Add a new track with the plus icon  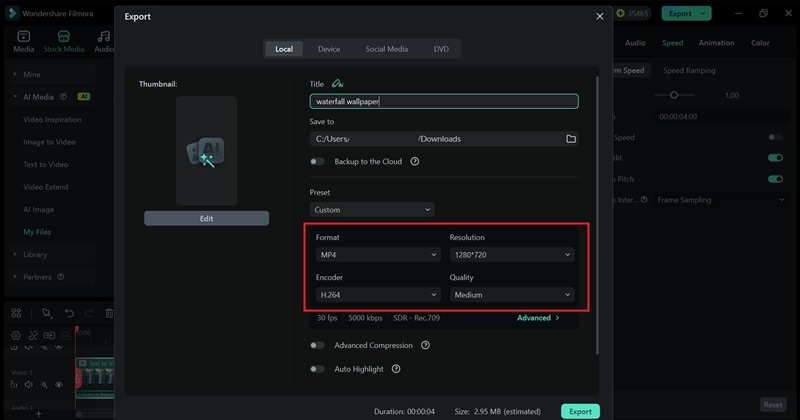point(38,414)
